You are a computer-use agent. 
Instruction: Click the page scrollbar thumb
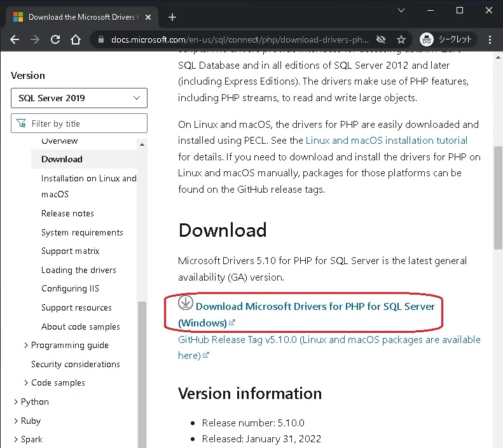coord(498,197)
